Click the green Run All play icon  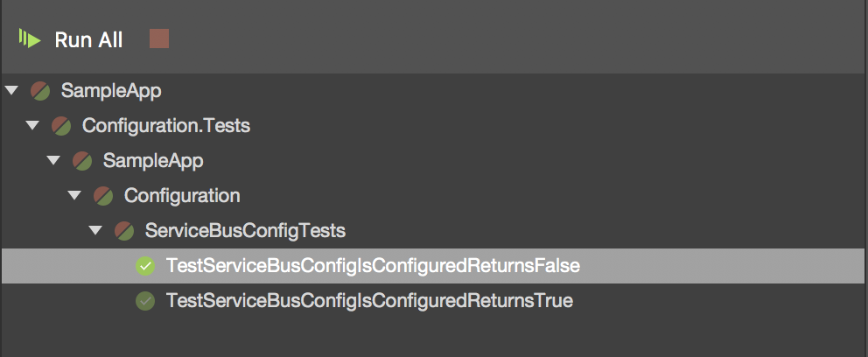(x=30, y=39)
